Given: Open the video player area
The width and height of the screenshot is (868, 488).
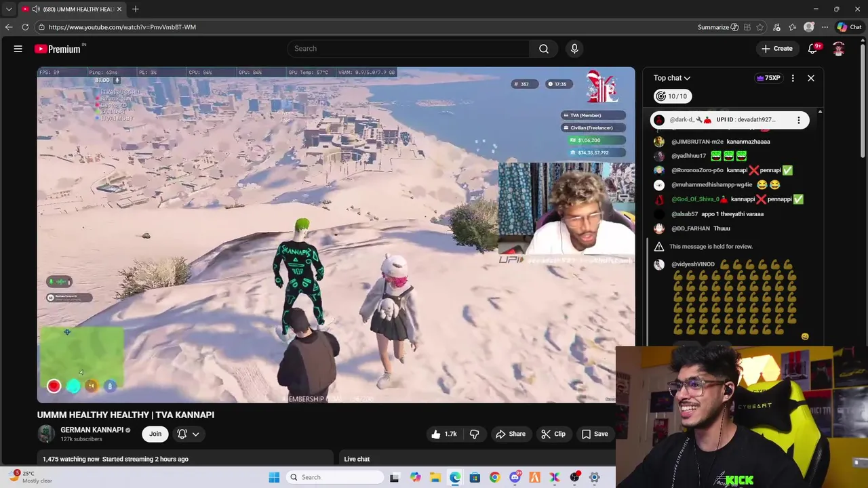Looking at the screenshot, I should tap(336, 235).
